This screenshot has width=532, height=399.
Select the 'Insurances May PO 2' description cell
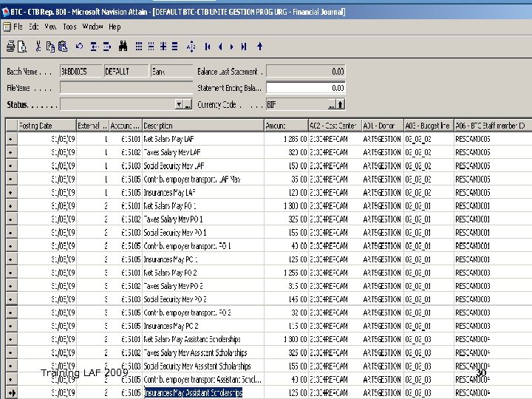[x=203, y=326]
